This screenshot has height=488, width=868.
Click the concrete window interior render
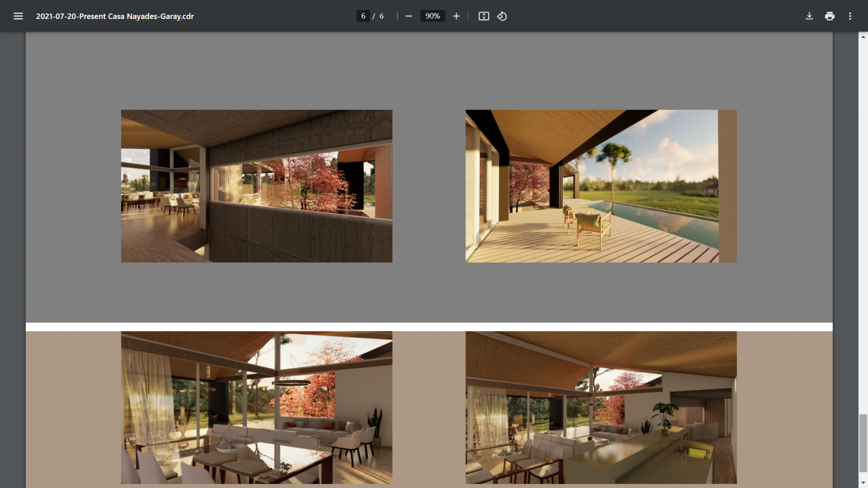(256, 186)
